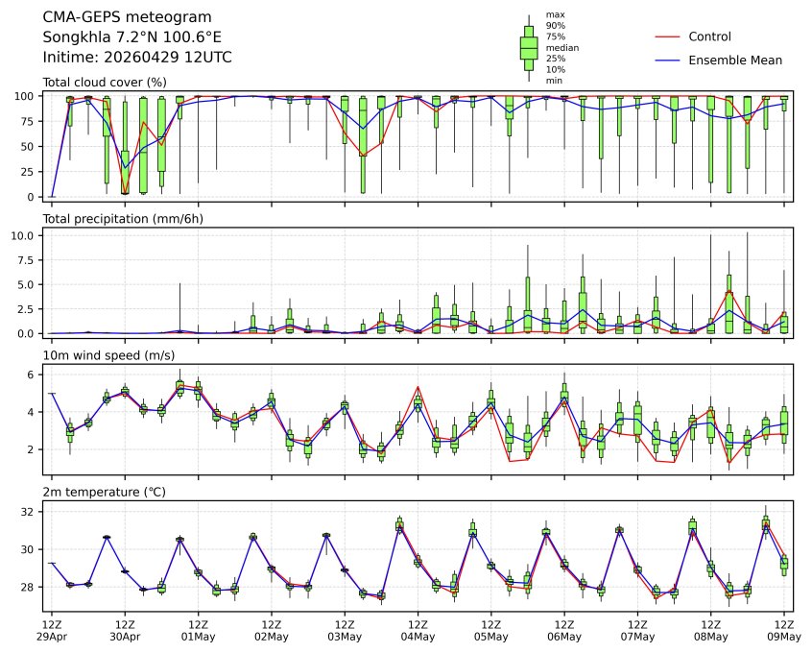Click the 32 tick on temperature axis

pyautogui.click(x=29, y=512)
